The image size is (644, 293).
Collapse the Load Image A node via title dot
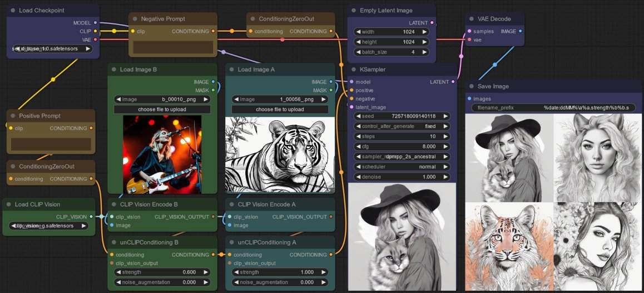[232, 70]
